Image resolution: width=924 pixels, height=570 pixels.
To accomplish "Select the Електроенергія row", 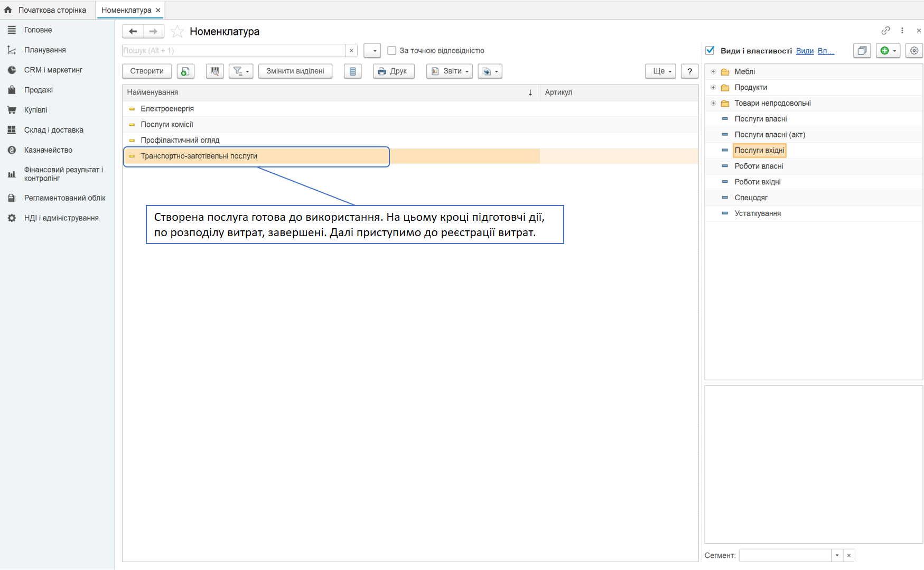I will click(410, 109).
